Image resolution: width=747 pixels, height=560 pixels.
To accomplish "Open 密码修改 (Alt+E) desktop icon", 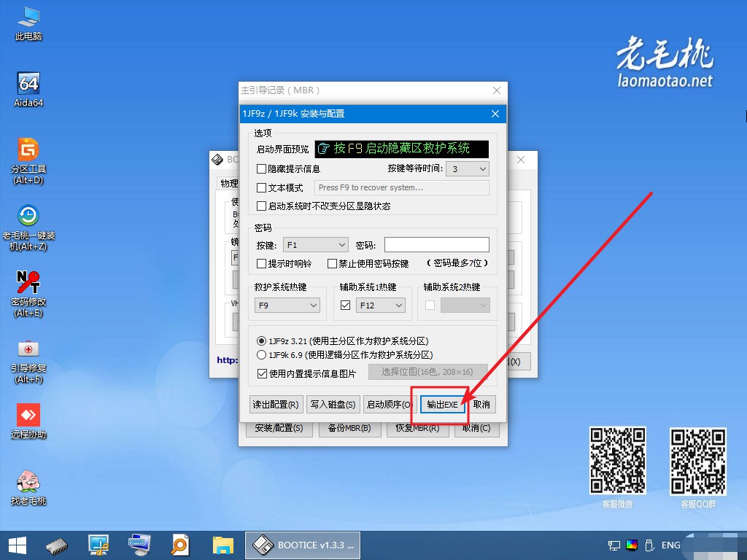I will pos(28,293).
